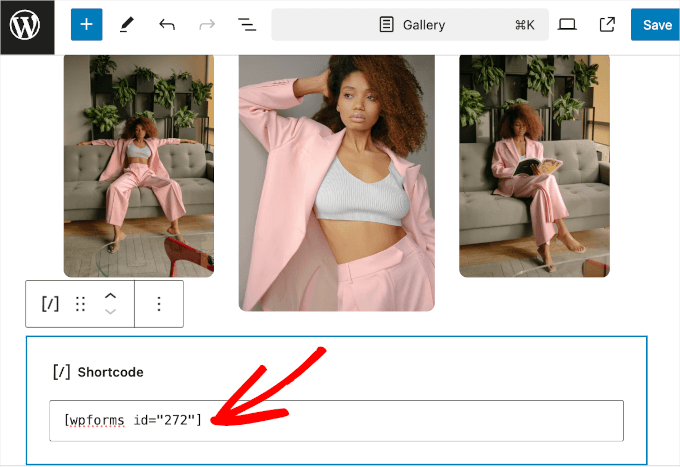Open the Gallery command palette bar

coord(410,25)
